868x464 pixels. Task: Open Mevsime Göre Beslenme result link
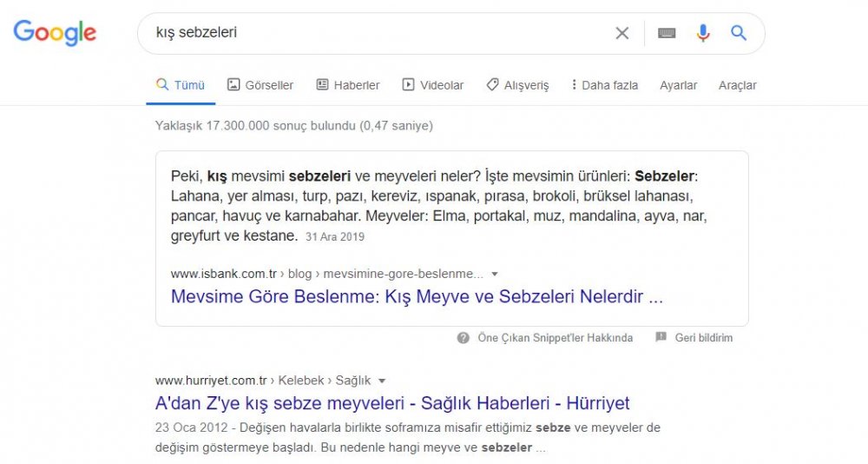(x=417, y=297)
